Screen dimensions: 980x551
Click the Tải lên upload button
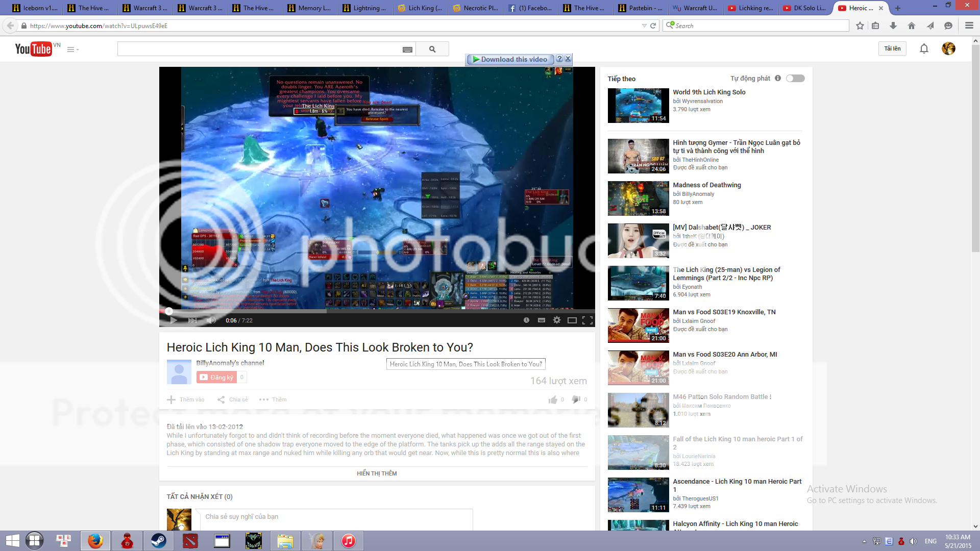[892, 48]
